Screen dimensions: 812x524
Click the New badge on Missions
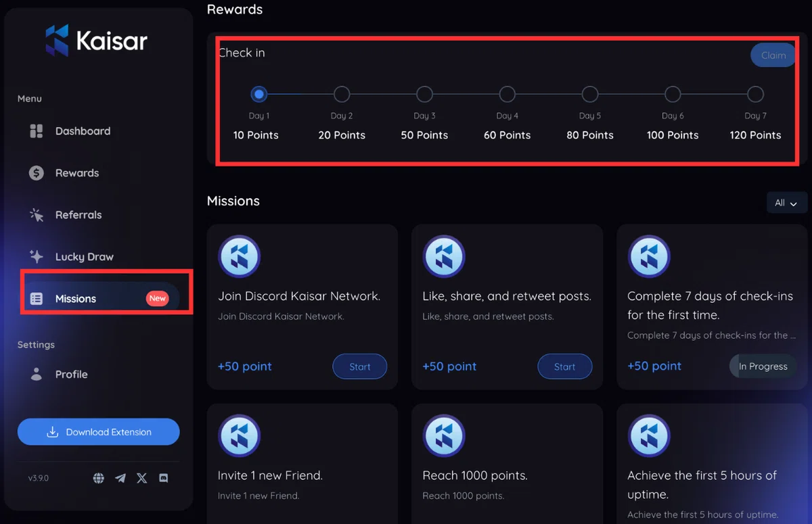pyautogui.click(x=158, y=298)
